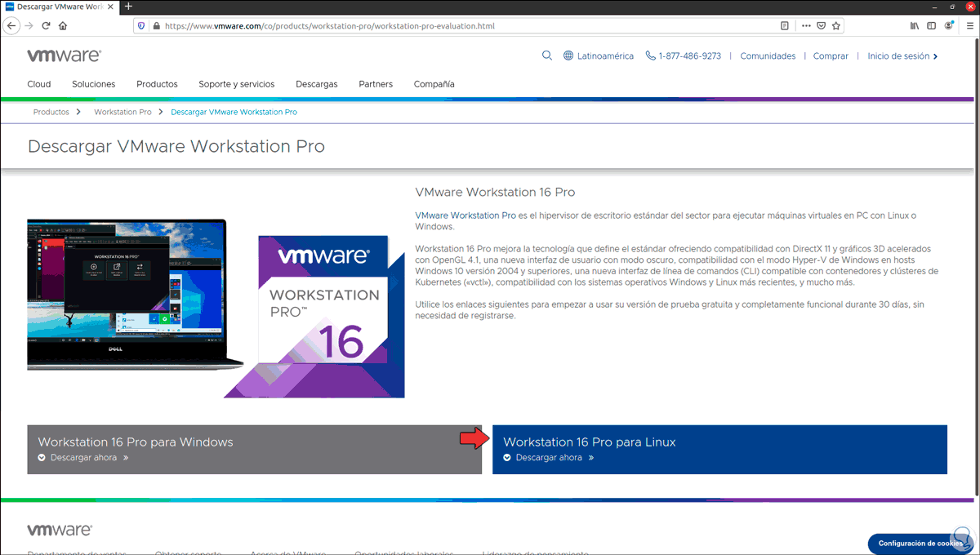Open the browser home page icon
Screen dimensions: 980x555
[63, 25]
